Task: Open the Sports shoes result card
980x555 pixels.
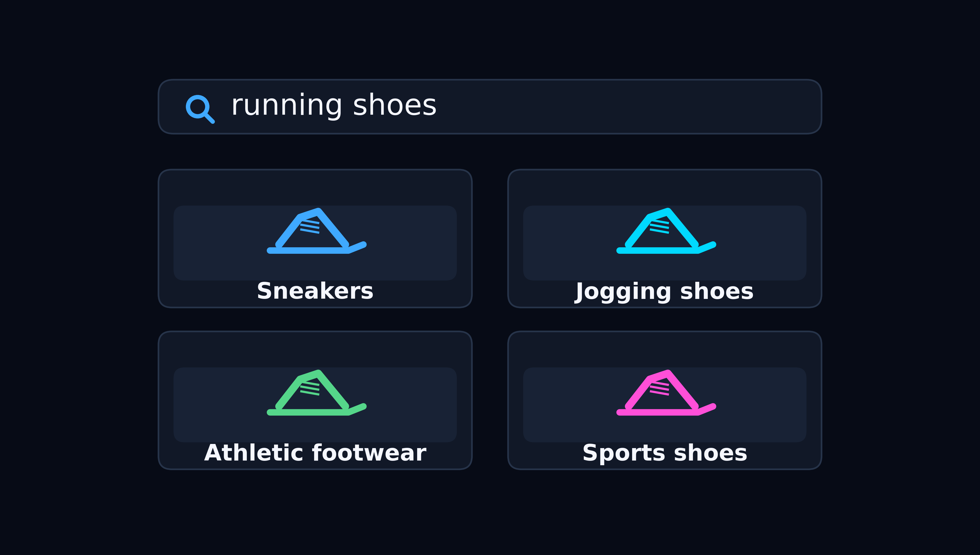Action: pyautogui.click(x=665, y=400)
